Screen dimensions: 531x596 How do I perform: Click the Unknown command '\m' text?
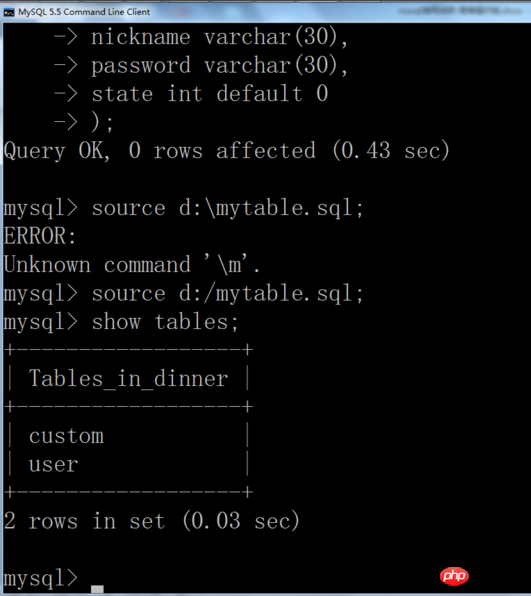(x=132, y=265)
